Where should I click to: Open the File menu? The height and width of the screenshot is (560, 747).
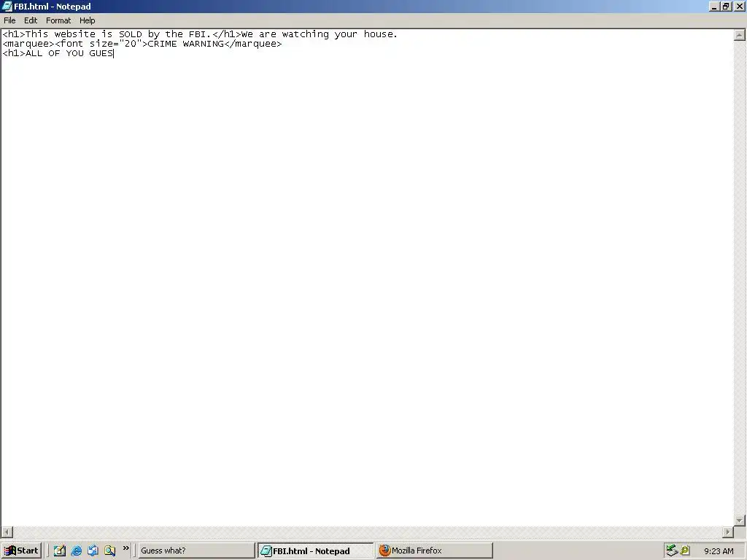9,20
